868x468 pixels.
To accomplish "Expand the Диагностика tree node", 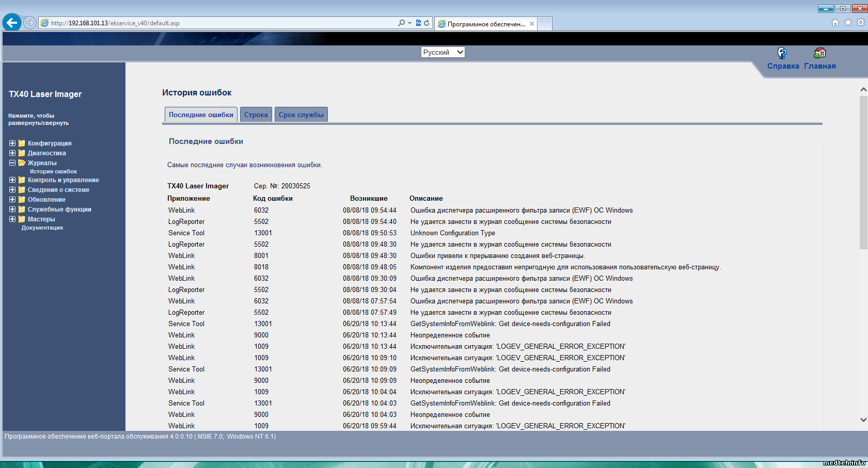I will click(x=12, y=153).
